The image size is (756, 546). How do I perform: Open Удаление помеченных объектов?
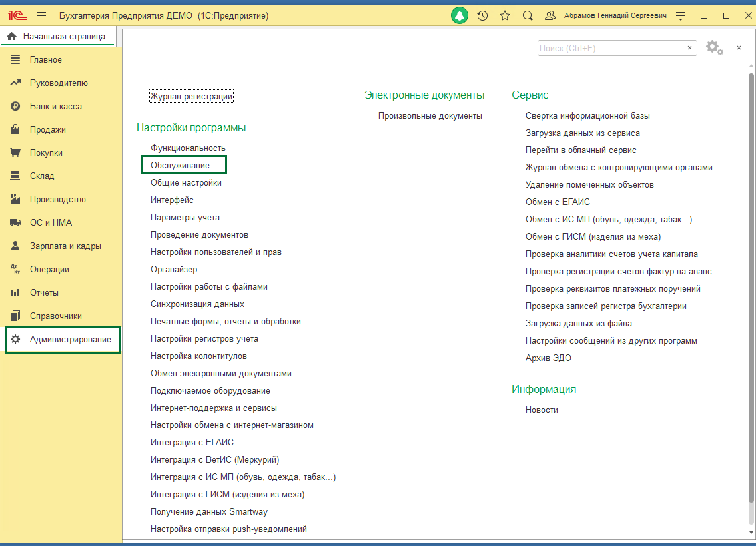(589, 185)
